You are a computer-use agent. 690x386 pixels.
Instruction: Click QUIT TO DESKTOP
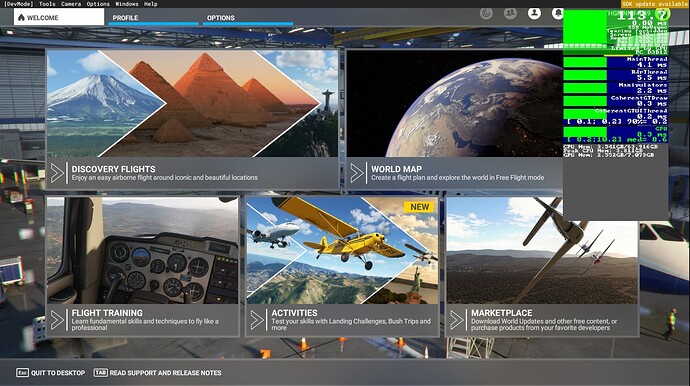58,373
